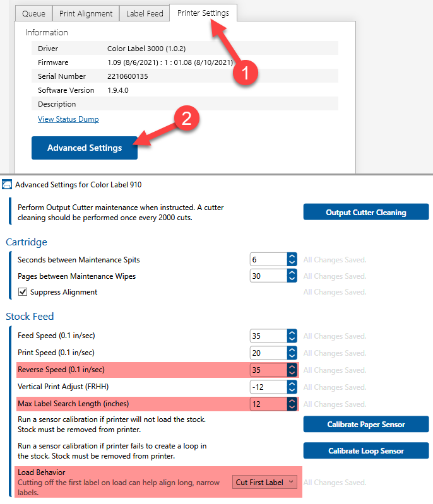
Task: Click the Advanced Settings window title icon
Action: point(7,185)
